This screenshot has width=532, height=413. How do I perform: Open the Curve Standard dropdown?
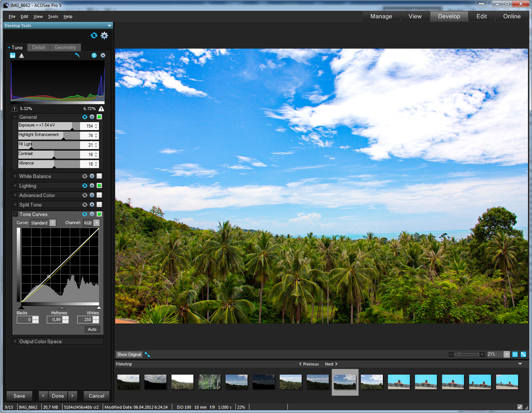click(x=53, y=223)
